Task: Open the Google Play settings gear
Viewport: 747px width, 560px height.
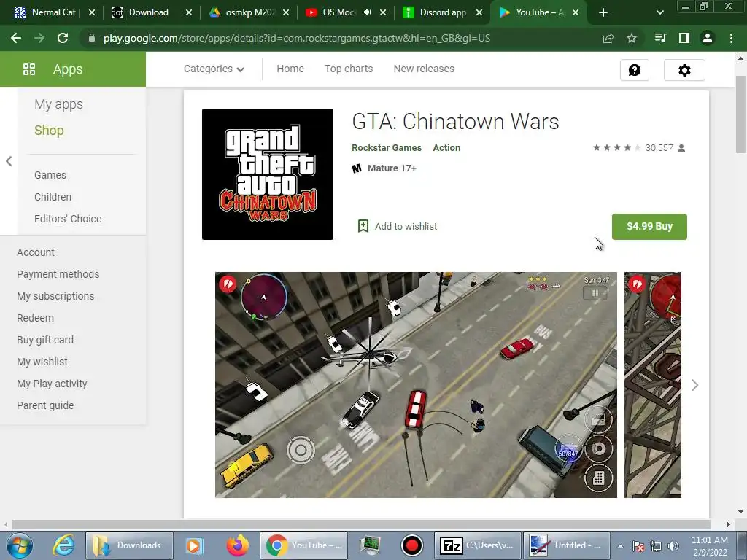Action: (x=684, y=71)
